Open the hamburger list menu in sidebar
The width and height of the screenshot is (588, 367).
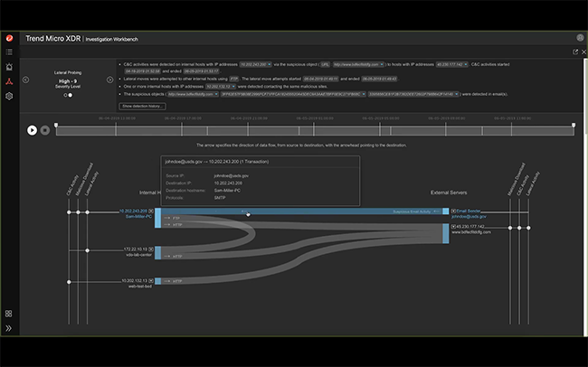point(9,52)
